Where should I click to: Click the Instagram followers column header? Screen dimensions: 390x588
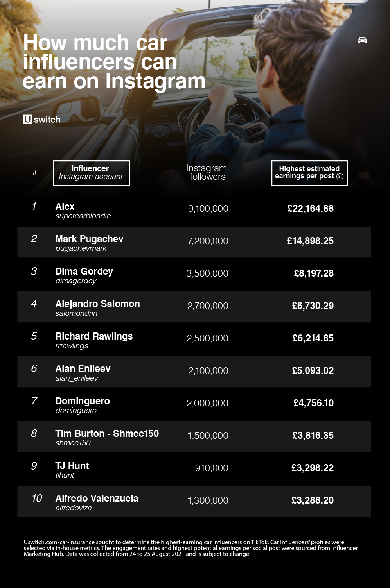(207, 172)
